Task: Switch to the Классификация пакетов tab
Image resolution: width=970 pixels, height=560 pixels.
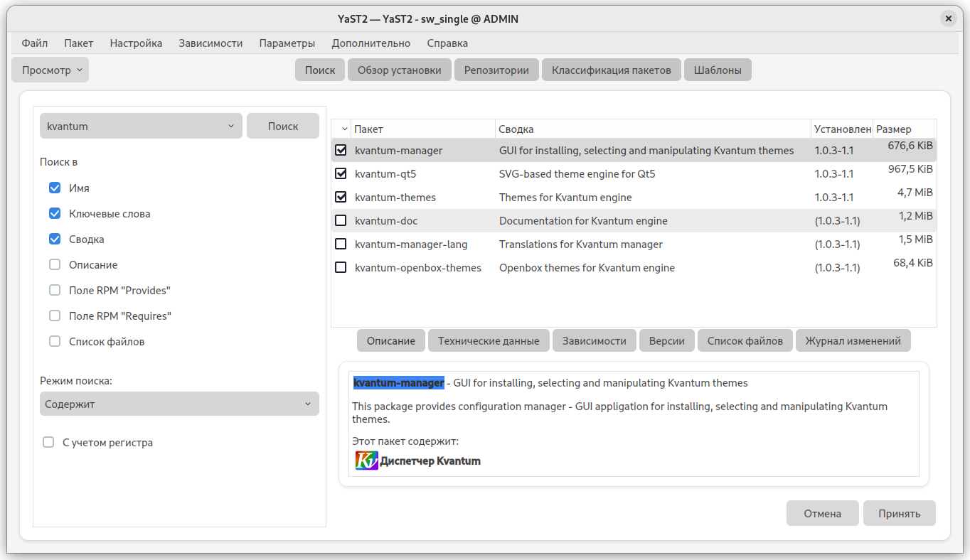Action: pyautogui.click(x=612, y=70)
